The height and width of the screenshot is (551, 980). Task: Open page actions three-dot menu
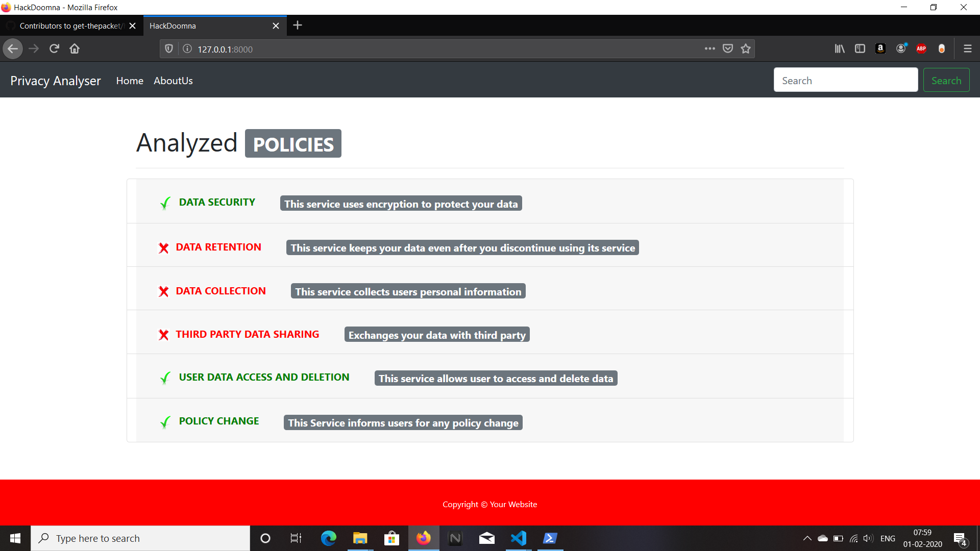coord(709,49)
